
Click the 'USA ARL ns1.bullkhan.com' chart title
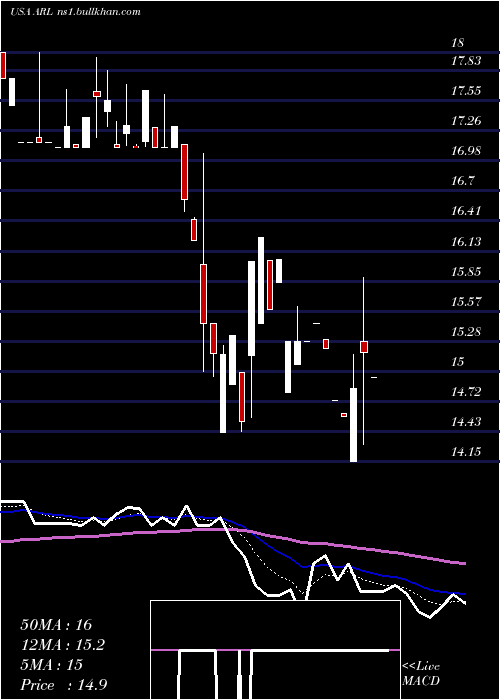click(x=75, y=12)
